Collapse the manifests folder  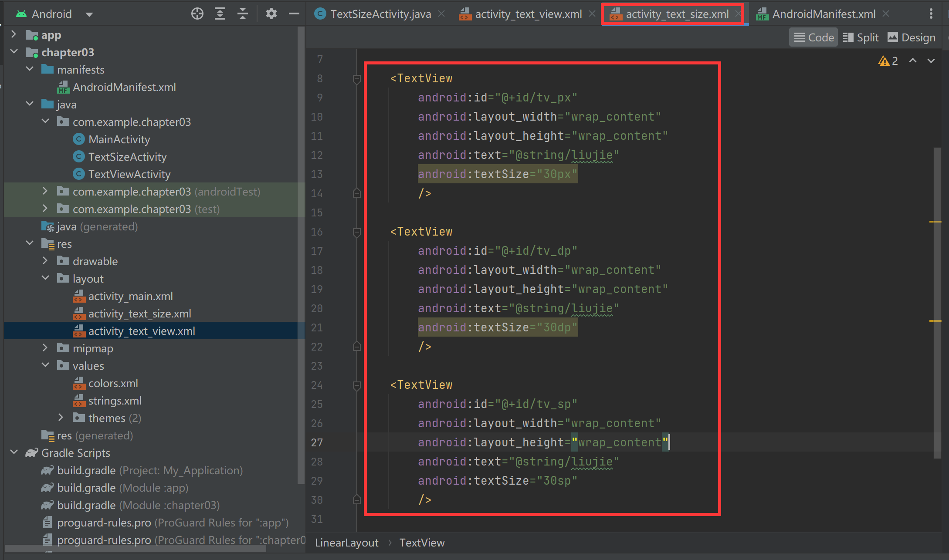tap(30, 69)
